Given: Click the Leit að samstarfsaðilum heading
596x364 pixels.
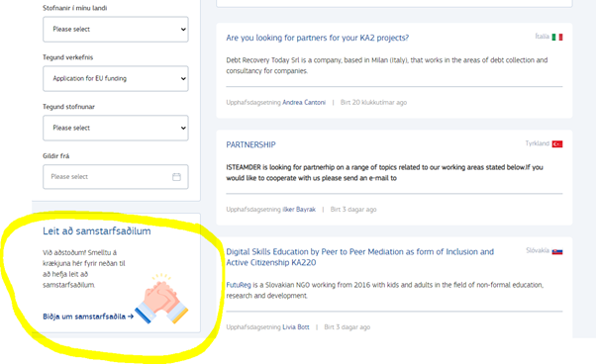Looking at the screenshot, I should tap(97, 231).
